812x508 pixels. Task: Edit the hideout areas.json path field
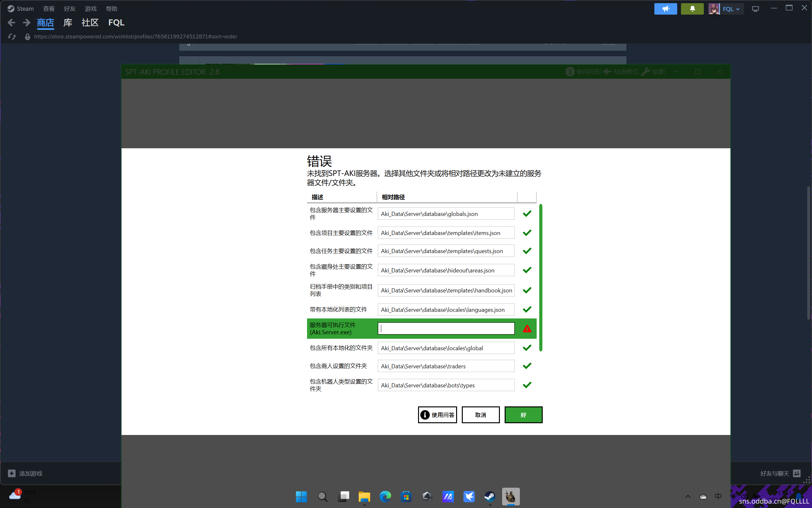point(446,270)
